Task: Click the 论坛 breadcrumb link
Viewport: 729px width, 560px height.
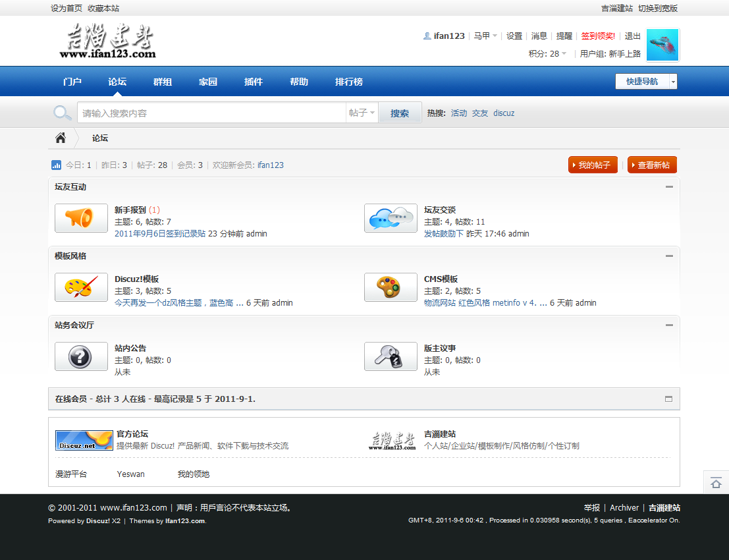Action: pyautogui.click(x=100, y=138)
